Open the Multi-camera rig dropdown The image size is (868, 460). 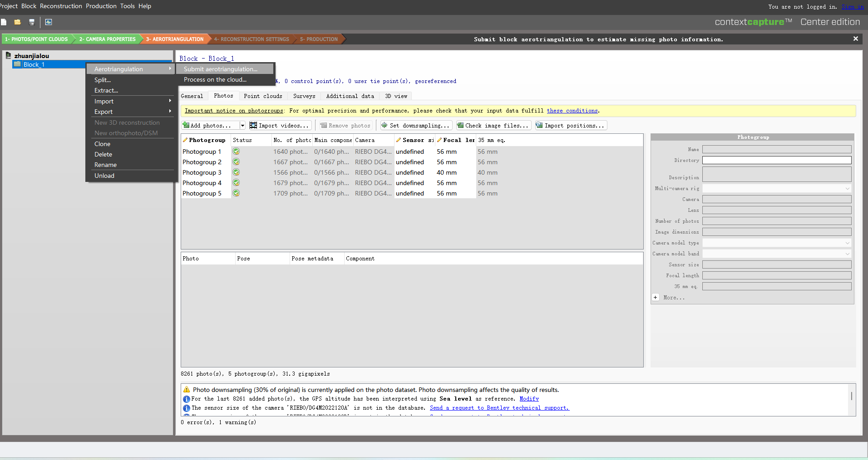point(847,189)
